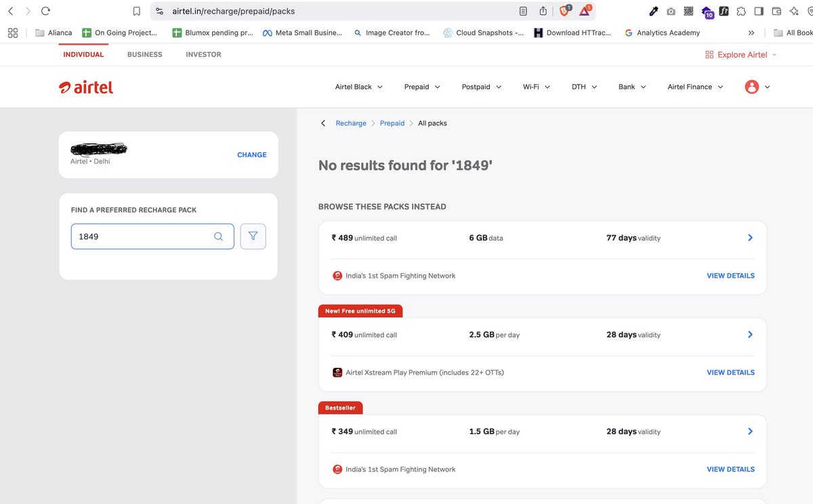
Task: Bookmark this page with the bookmark icon
Action: click(x=136, y=11)
